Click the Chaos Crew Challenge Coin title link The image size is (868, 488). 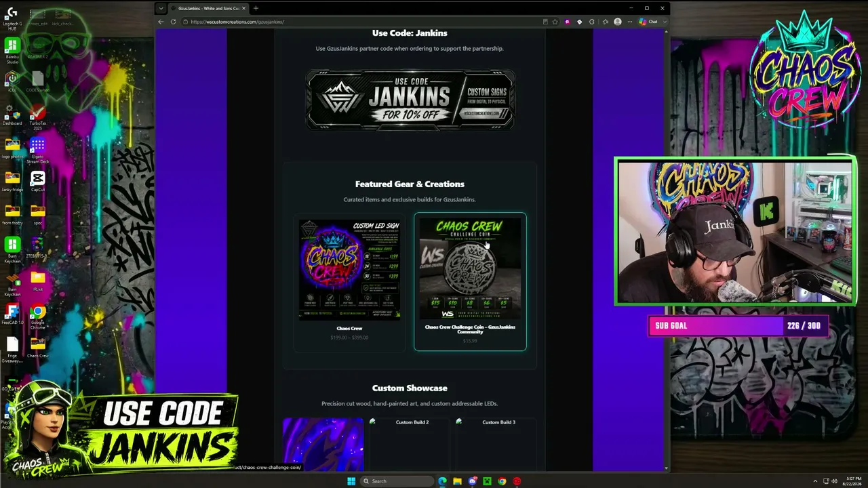tap(470, 329)
